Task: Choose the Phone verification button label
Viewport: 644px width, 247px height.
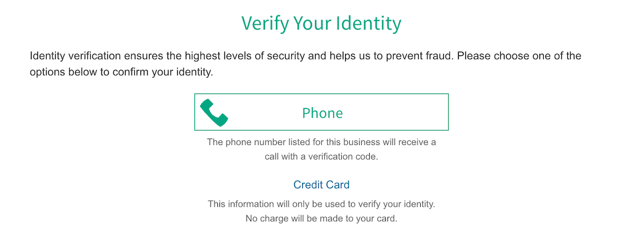Action: click(322, 113)
